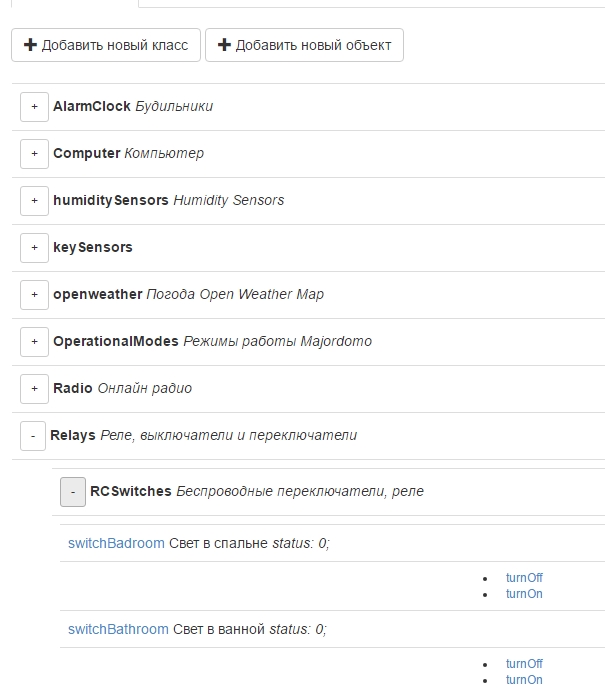The width and height of the screenshot is (605, 693).
Task: Expand the openweather class
Action: click(x=34, y=294)
